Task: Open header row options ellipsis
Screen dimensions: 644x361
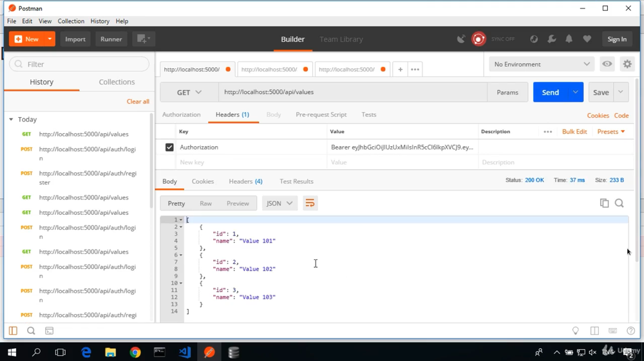Action: [547, 132]
